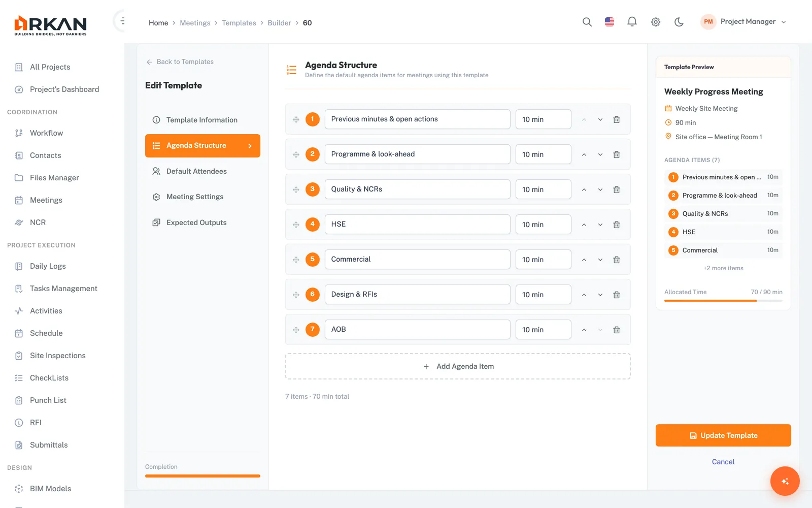The image size is (812, 508).
Task: Click Add Agenda Item button
Action: 458,366
